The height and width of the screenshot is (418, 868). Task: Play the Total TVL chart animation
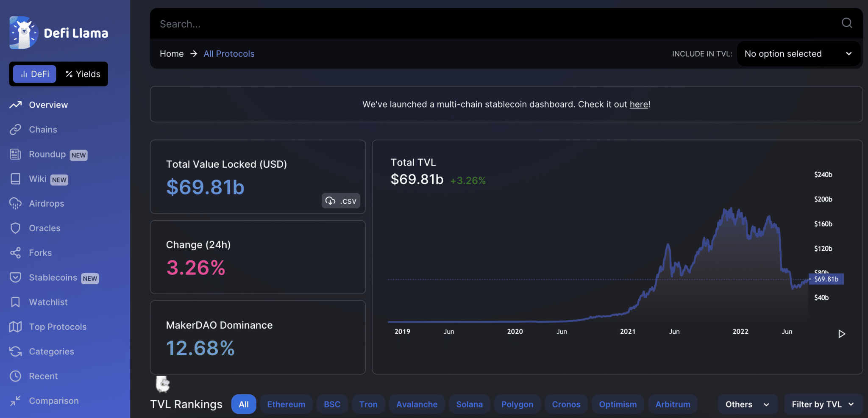coord(842,334)
